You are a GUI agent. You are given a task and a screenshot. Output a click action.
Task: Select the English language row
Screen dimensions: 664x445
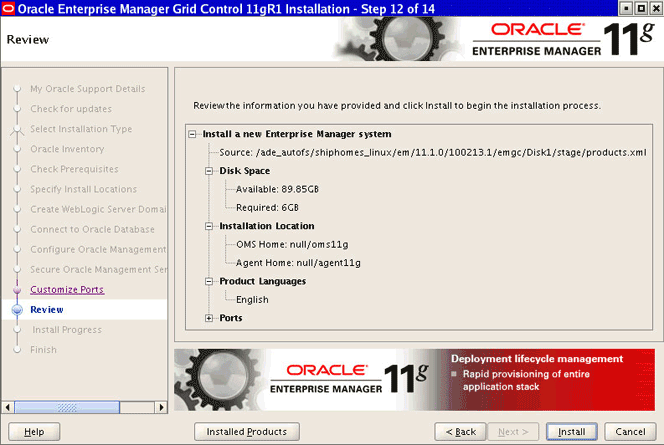pos(252,300)
